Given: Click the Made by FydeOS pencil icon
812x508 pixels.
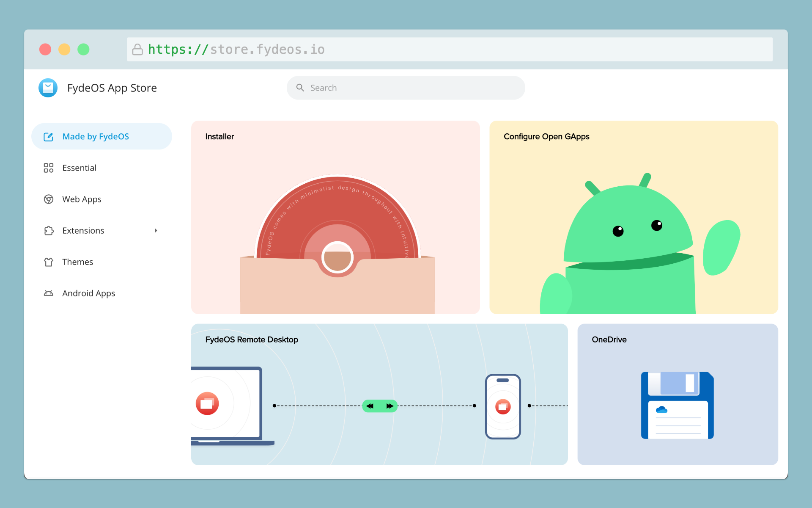Looking at the screenshot, I should pos(48,137).
